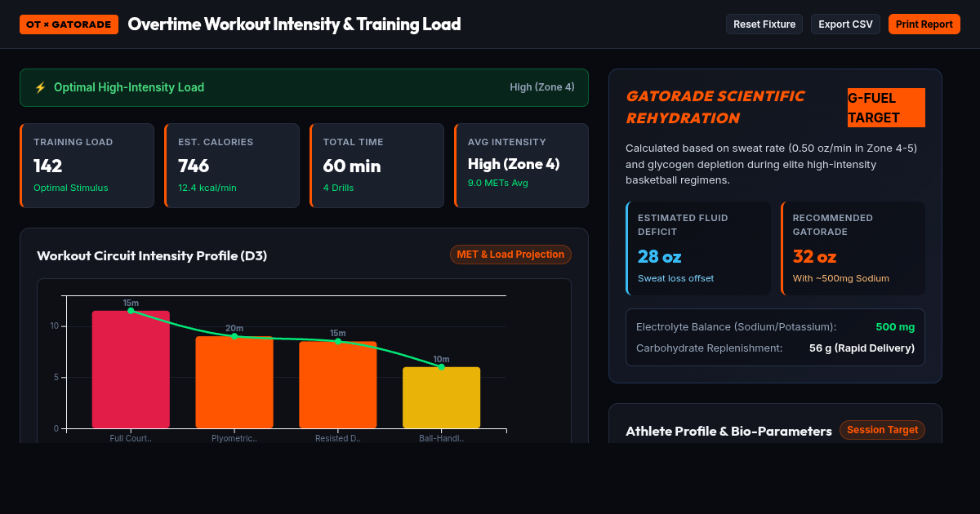Select the Ball-Handl.. yellow chart bar
The width and height of the screenshot is (980, 514).
pos(442,398)
